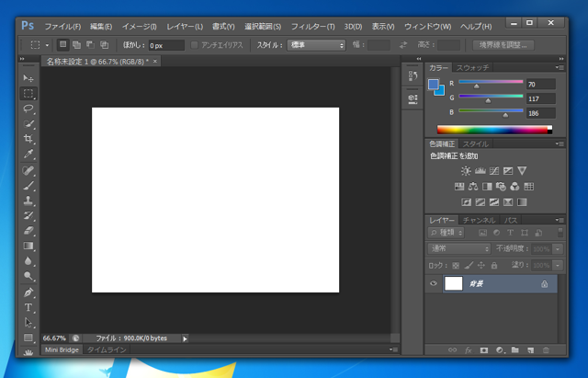The width and height of the screenshot is (588, 378).
Task: Select the Rectangular Marquee tool in toolbox
Action: pos(28,93)
